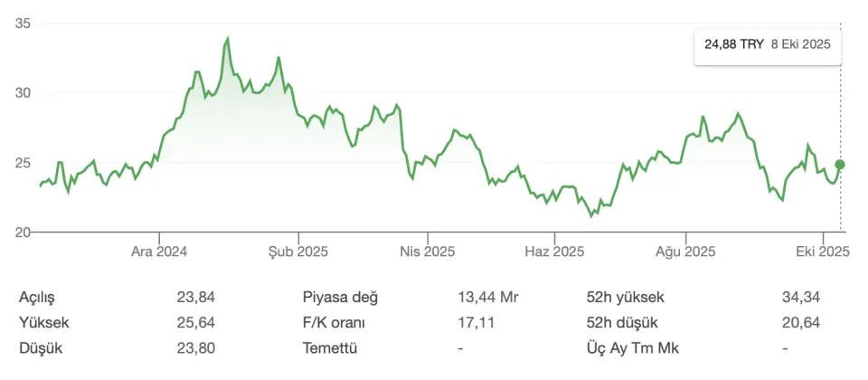Viewport: 868px width, 380px height.
Task: Select the Şub 2025 date axis label
Action: pos(297,252)
